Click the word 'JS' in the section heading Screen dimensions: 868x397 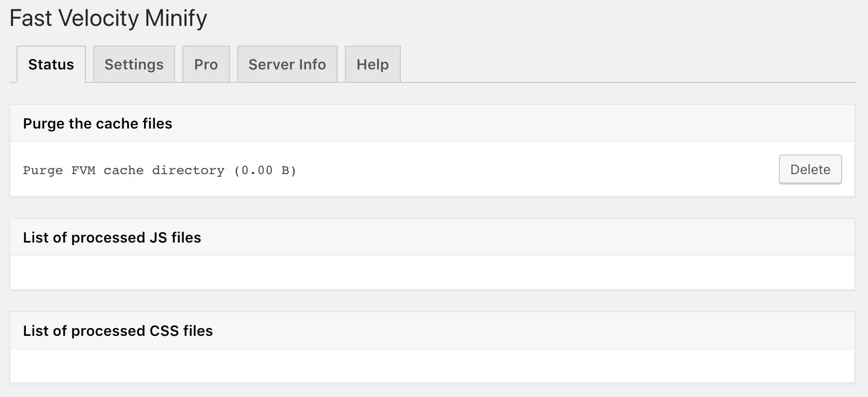pos(158,237)
